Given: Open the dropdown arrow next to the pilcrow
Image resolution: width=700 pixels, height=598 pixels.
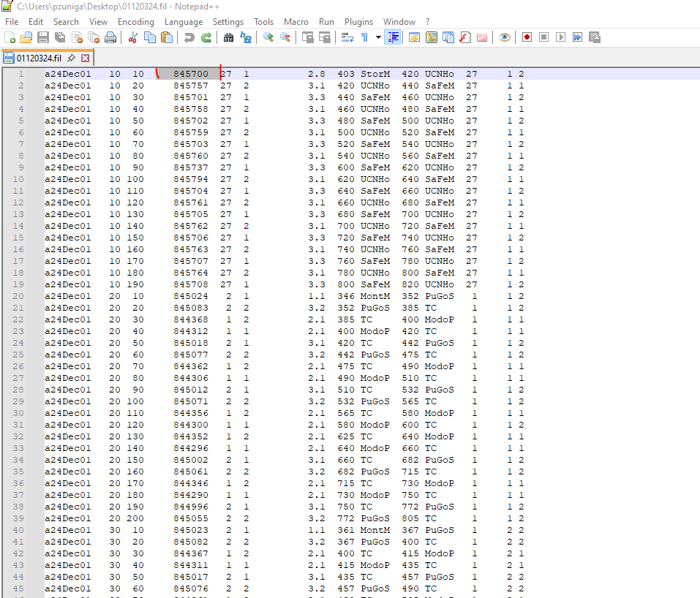Looking at the screenshot, I should (x=378, y=37).
